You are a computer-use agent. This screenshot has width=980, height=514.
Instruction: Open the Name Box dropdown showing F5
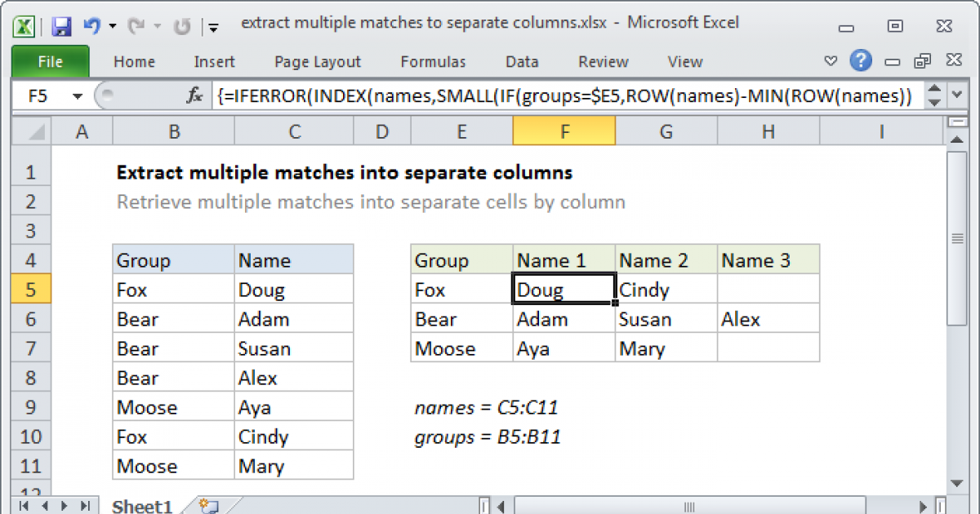(x=78, y=95)
